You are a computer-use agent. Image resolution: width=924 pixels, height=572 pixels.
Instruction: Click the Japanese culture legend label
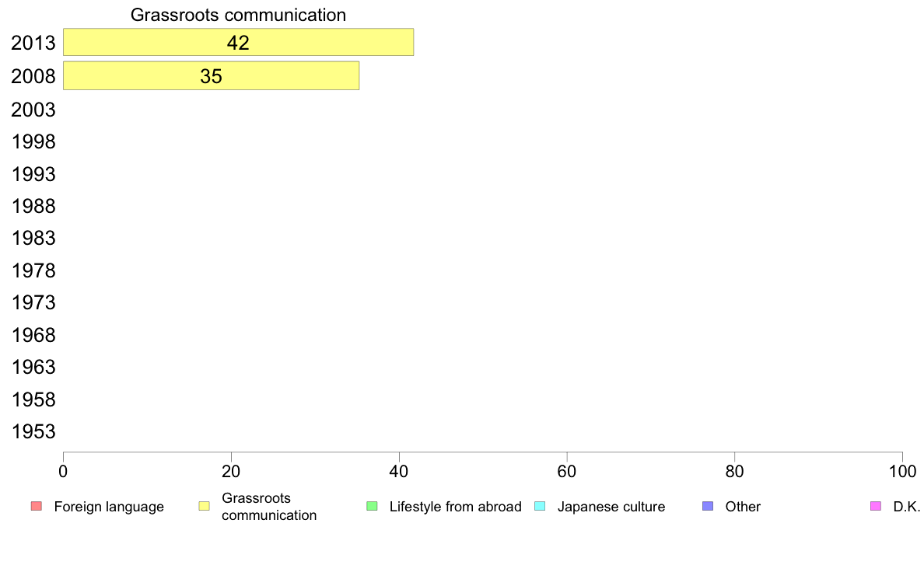click(611, 507)
